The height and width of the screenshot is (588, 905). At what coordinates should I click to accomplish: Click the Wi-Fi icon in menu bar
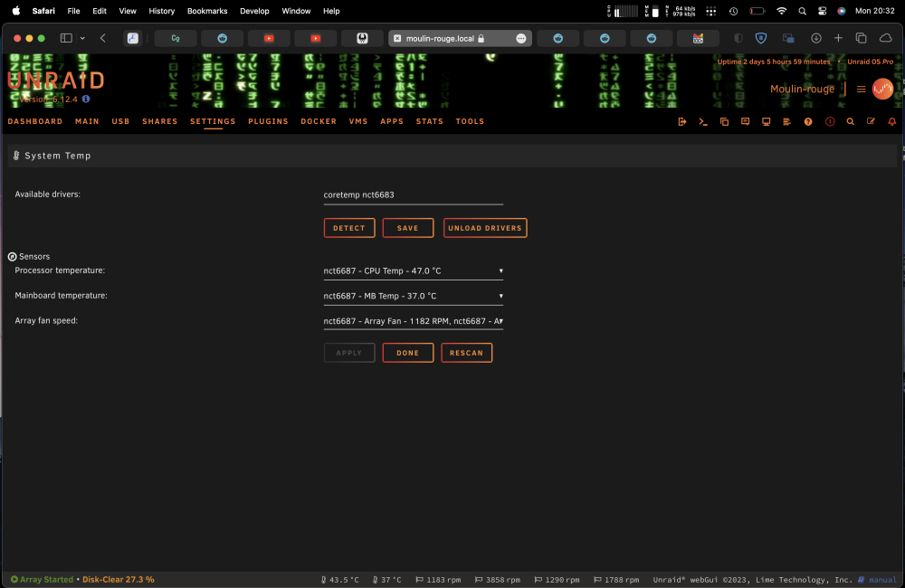coord(782,11)
